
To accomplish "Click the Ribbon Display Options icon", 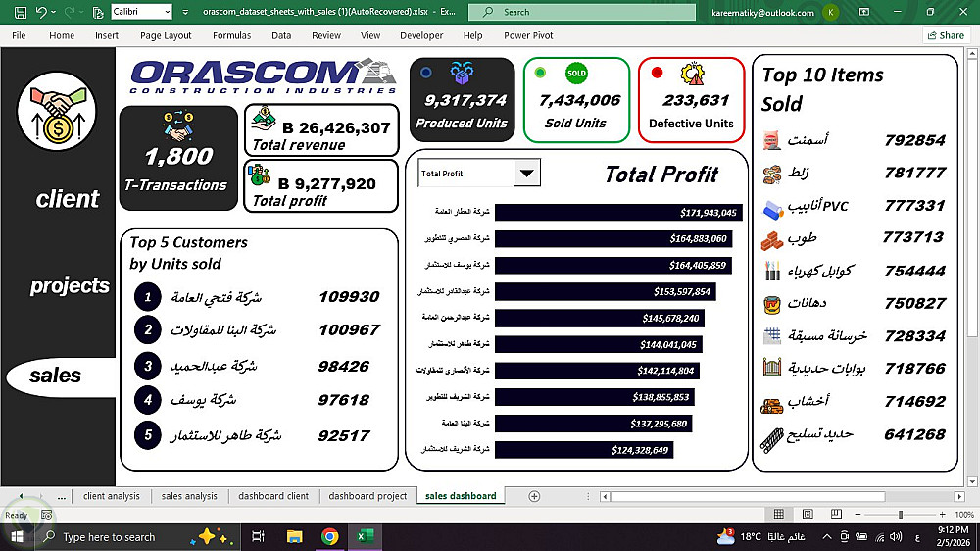I will (864, 12).
